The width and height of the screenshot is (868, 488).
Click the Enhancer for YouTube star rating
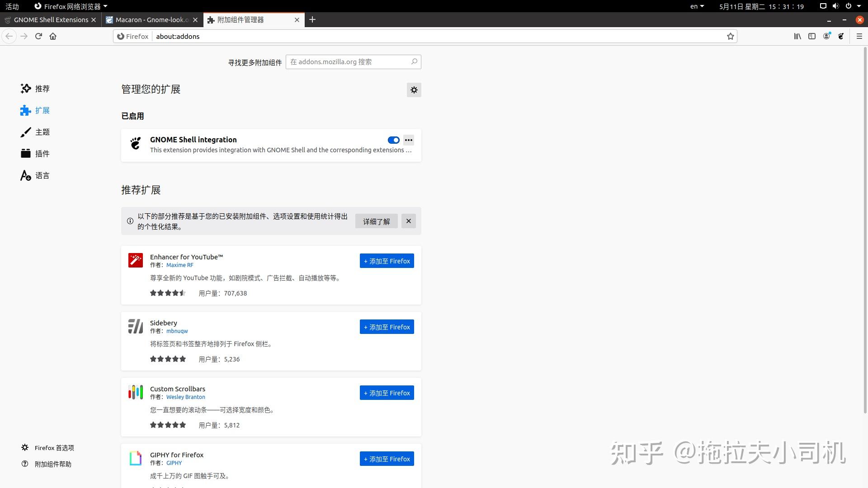(x=168, y=293)
